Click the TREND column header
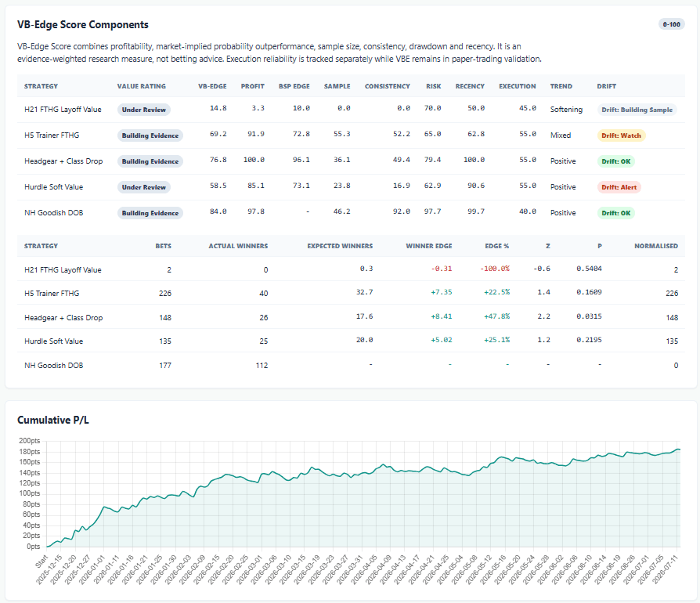Viewport: 700px width, 603px height. 561,86
